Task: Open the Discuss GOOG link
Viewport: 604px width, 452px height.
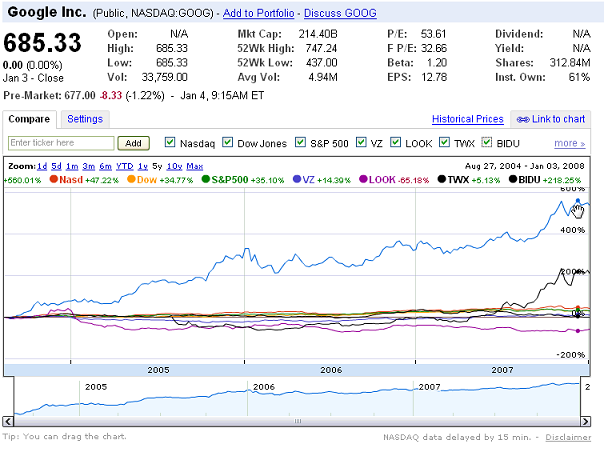Action: click(340, 13)
